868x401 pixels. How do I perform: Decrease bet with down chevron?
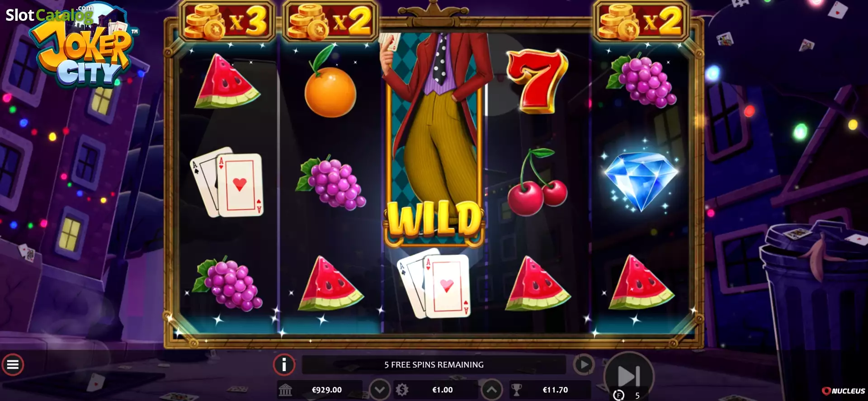coord(380,390)
